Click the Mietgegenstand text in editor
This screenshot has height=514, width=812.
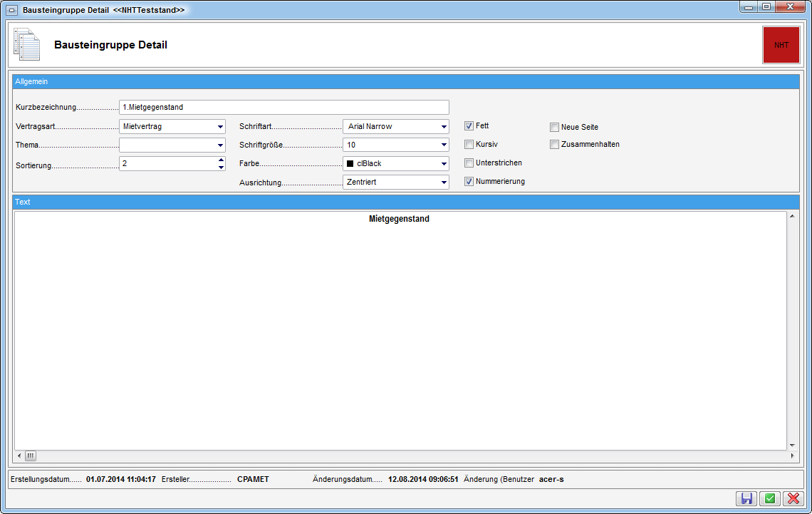click(399, 220)
